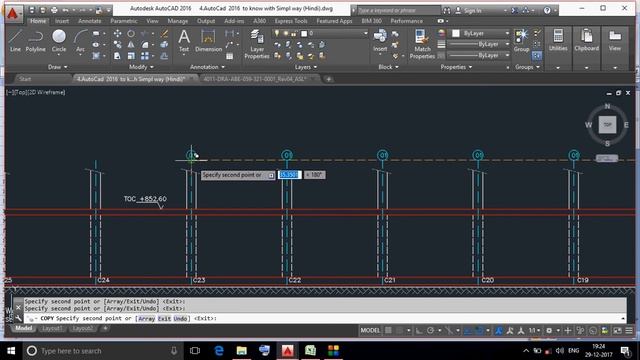Open Layer Properties manager
640x360 pixels.
(x=257, y=44)
